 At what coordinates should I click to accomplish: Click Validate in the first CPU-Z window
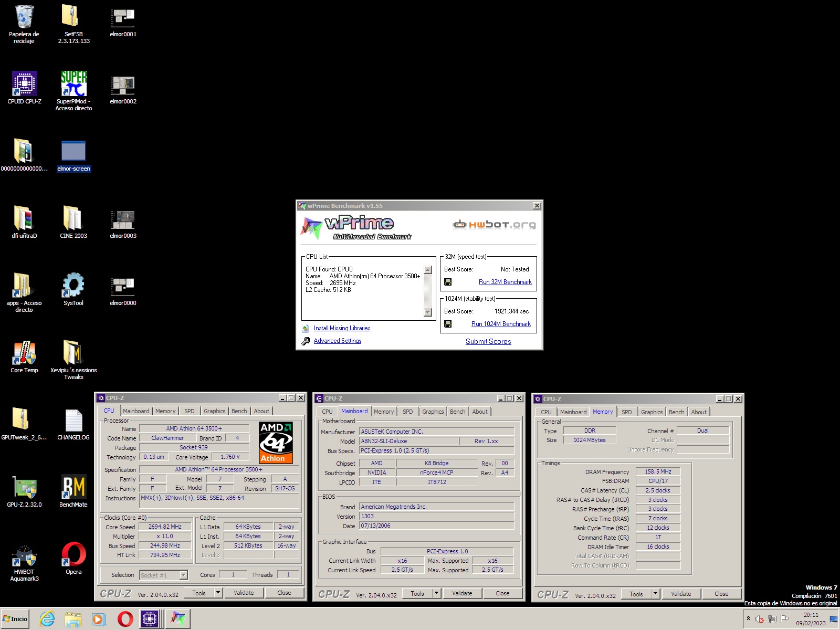244,593
